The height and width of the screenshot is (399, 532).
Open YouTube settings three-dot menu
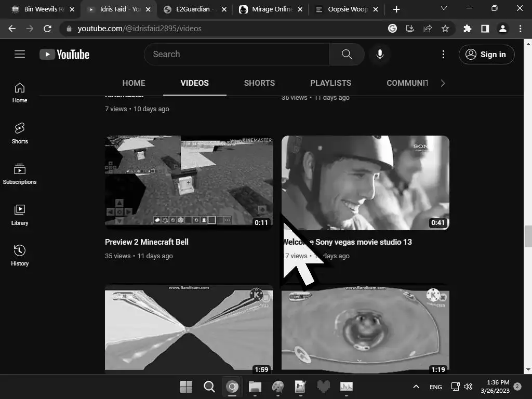point(443,54)
